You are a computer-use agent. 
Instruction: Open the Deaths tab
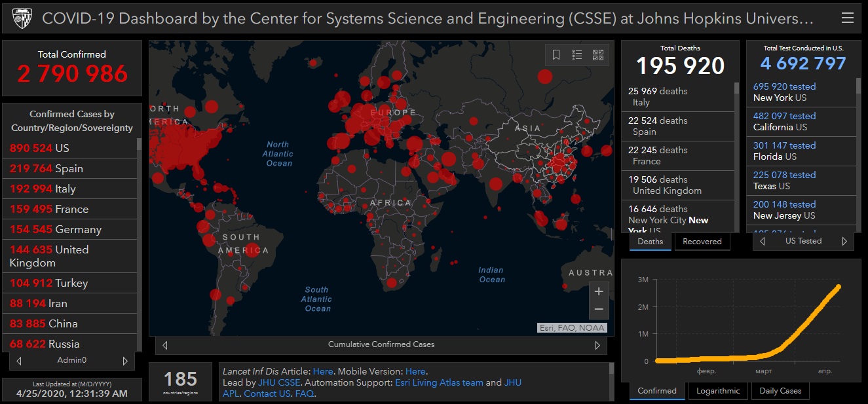pos(650,242)
